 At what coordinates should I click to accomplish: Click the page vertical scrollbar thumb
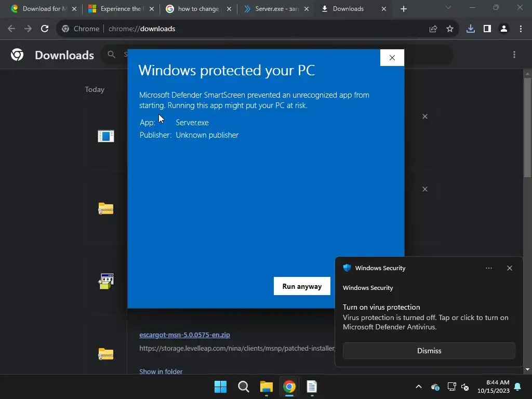pos(527,127)
